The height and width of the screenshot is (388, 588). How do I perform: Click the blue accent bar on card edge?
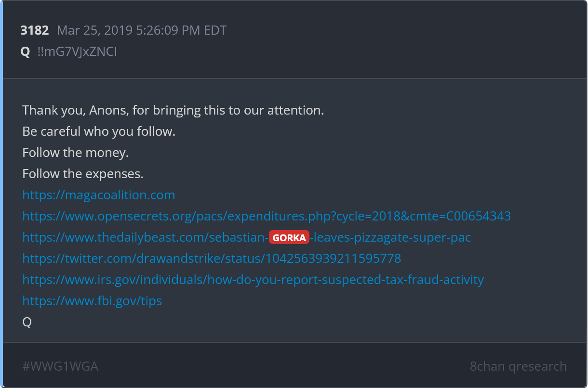[1, 194]
